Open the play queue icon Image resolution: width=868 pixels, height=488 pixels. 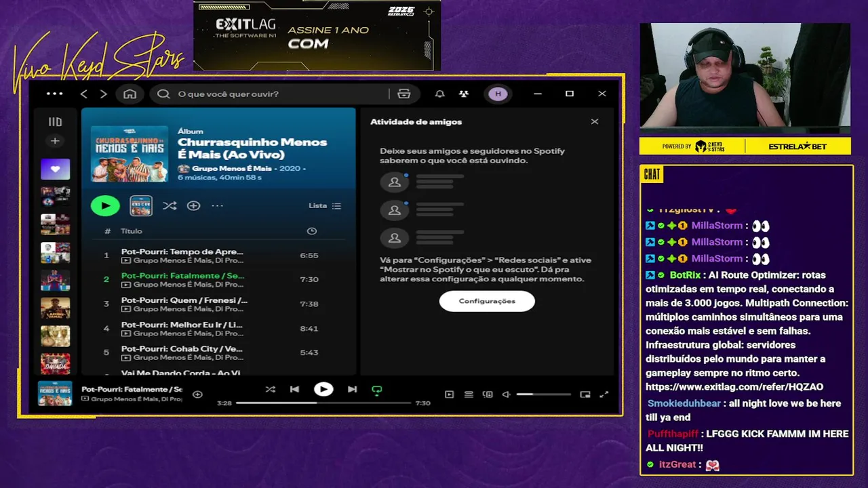click(x=469, y=394)
